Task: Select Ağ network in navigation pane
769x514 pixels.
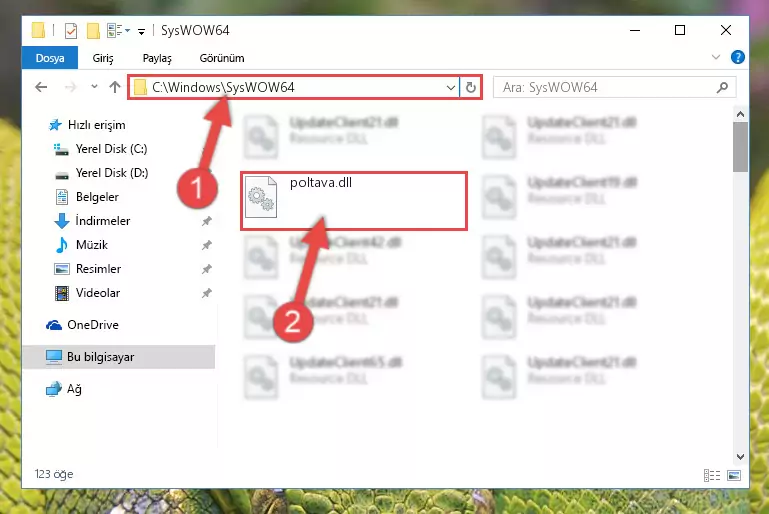Action: click(x=74, y=389)
